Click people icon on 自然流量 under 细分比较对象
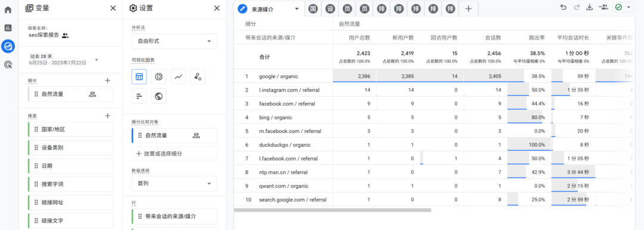 pyautogui.click(x=196, y=135)
